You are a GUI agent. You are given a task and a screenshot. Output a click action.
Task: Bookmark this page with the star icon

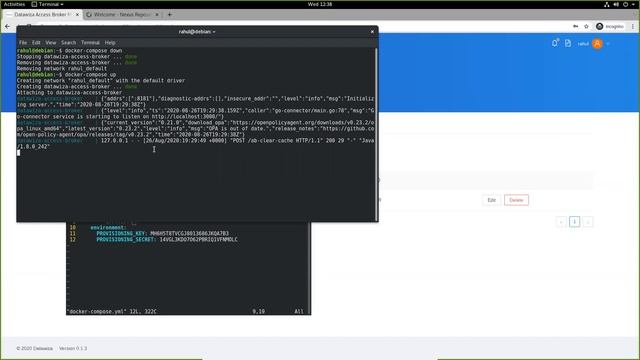(586, 26)
